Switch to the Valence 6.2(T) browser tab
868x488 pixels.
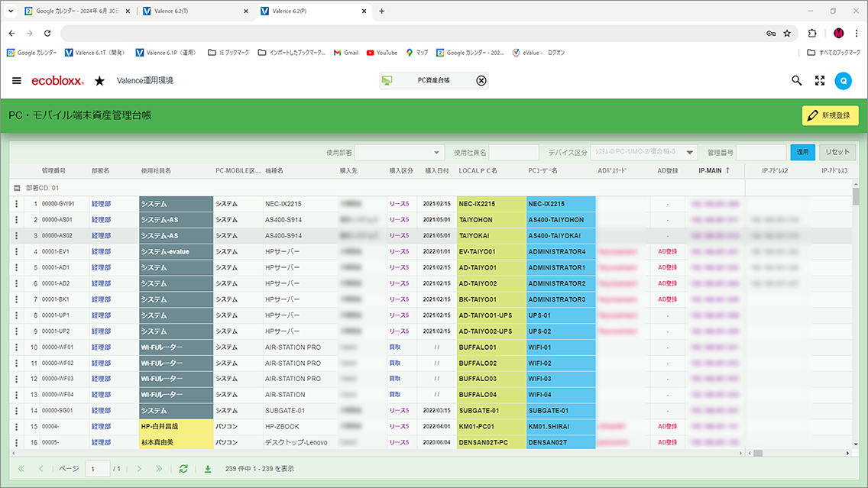coord(196,11)
